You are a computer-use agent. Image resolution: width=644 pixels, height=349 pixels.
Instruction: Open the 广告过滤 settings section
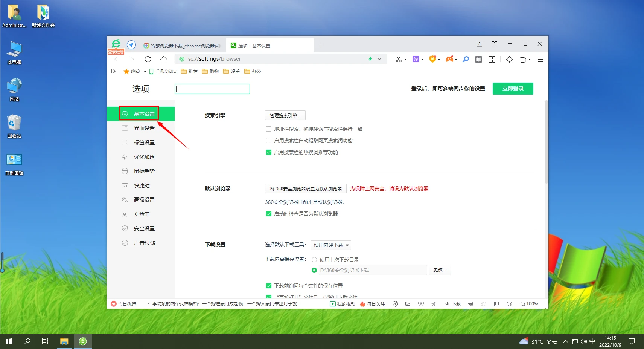[x=141, y=243]
